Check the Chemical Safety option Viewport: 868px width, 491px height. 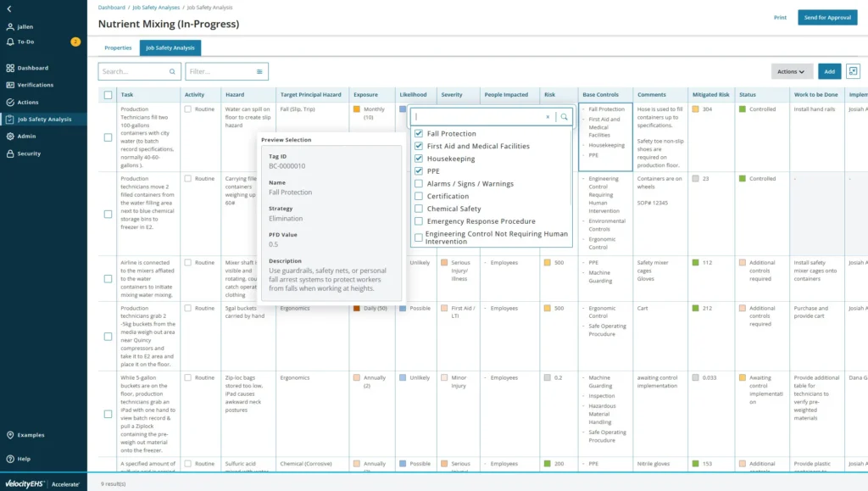419,209
